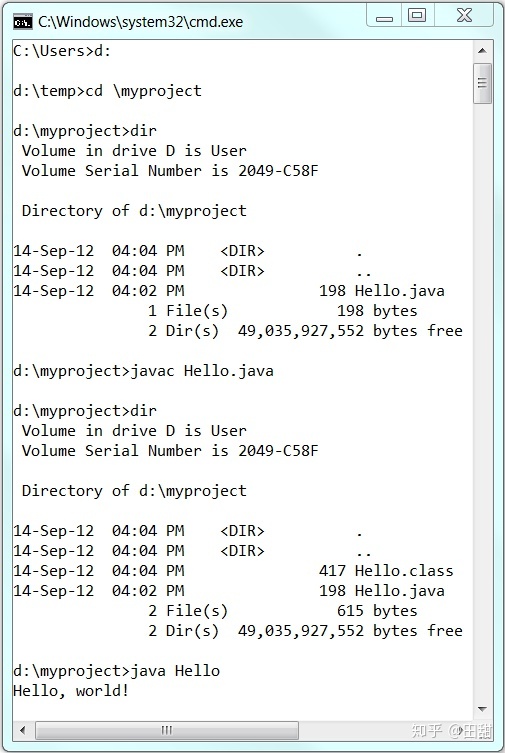Click the vertical scrollbar down arrow

[x=482, y=709]
